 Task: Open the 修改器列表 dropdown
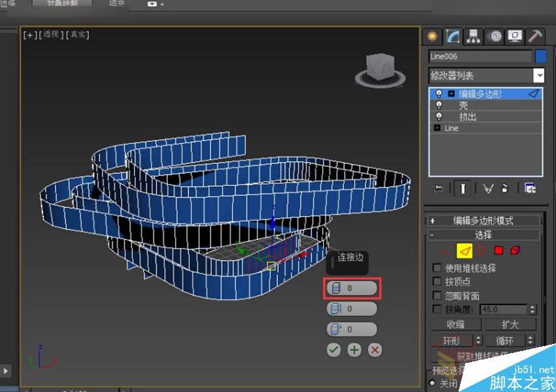click(539, 75)
